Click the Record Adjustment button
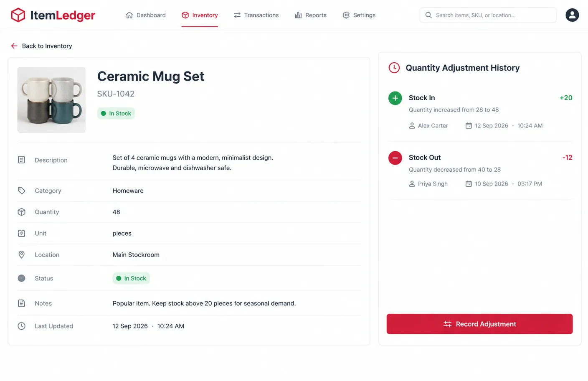The height and width of the screenshot is (381, 588). (x=479, y=324)
